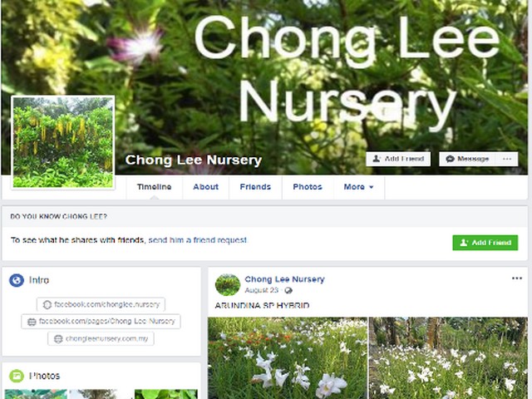Viewport: 532px width, 399px height.
Task: Open the post options three-dots icon
Action: (517, 278)
